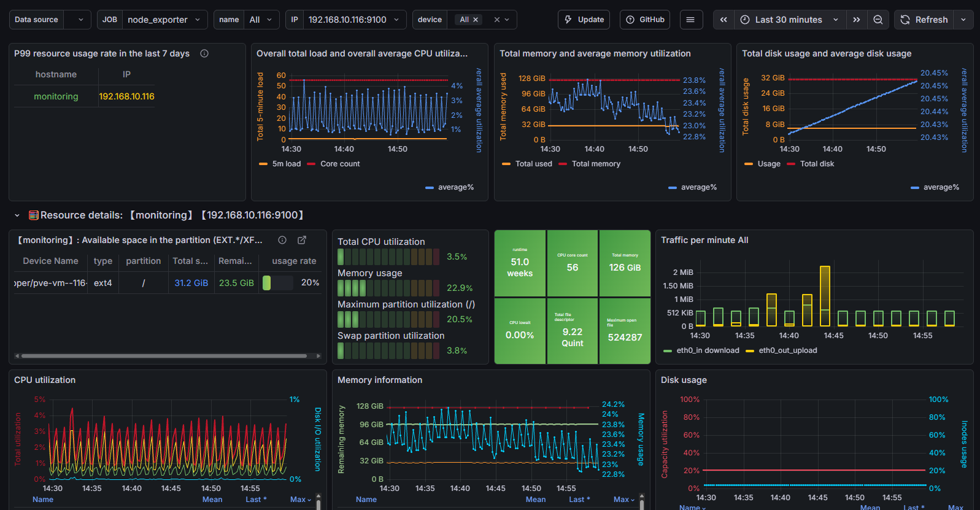Open the GitHub link button

[644, 20]
